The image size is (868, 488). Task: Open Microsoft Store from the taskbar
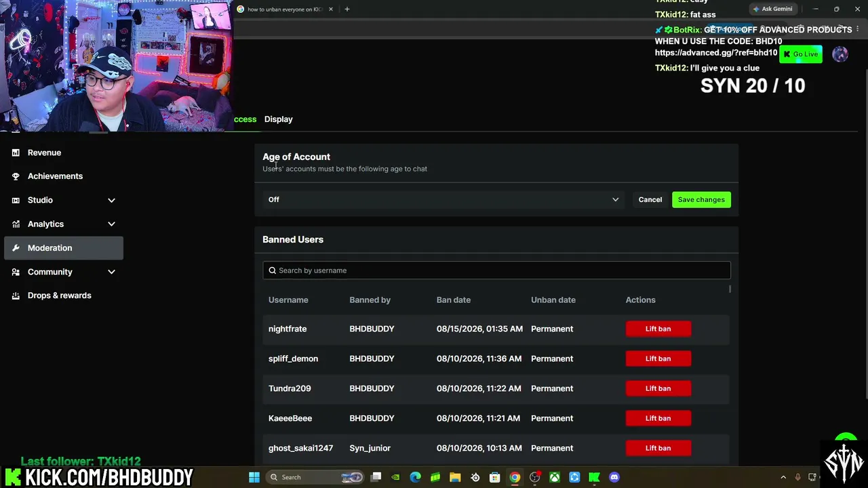[495, 477]
